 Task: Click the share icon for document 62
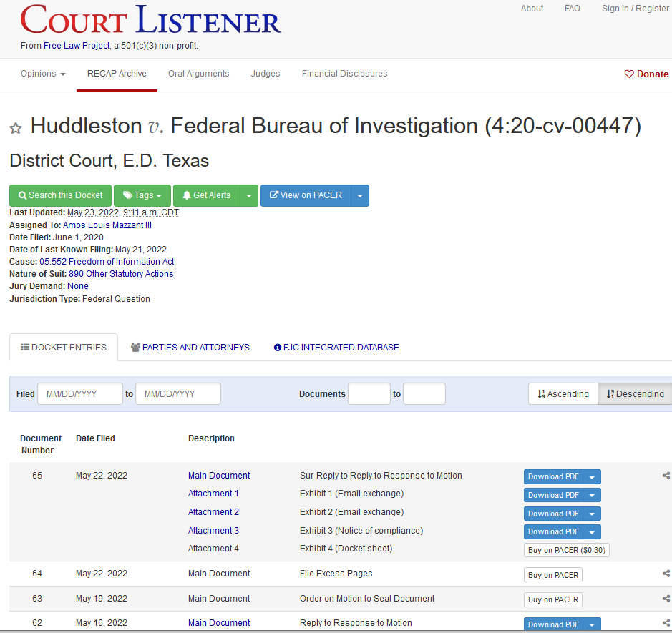tap(666, 623)
